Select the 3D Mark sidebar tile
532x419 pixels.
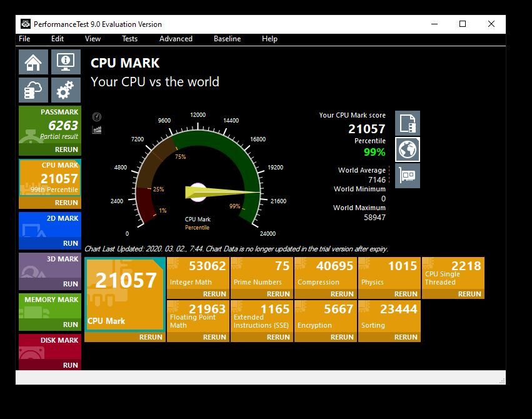coord(50,266)
